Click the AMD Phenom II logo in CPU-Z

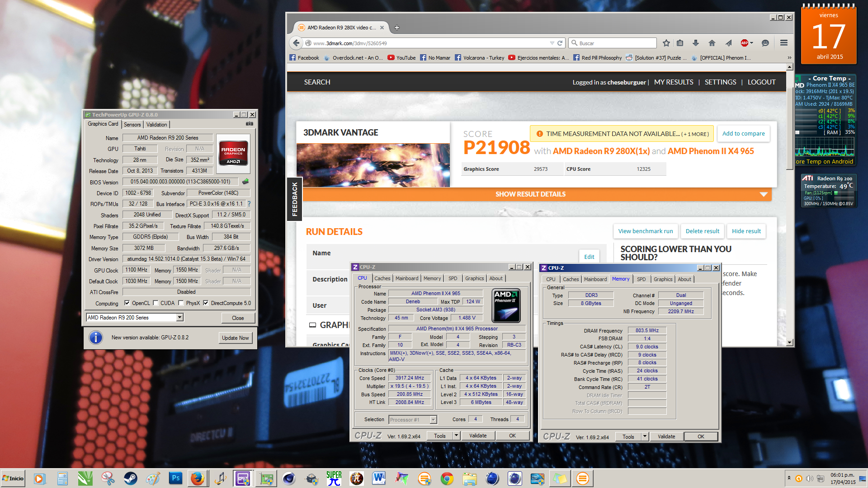pos(506,306)
